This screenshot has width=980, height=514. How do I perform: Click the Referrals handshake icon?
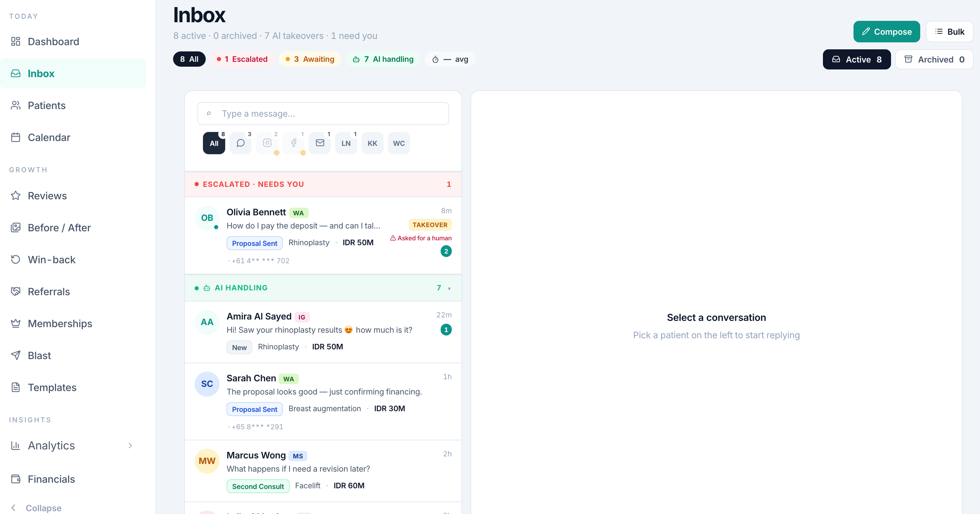(16, 292)
